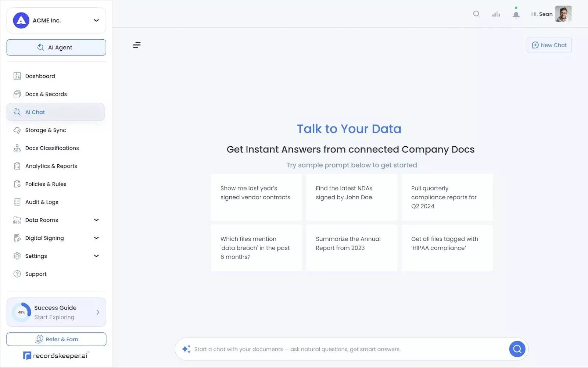Open the notifications bell
Image resolution: width=588 pixels, height=368 pixels.
pos(516,14)
